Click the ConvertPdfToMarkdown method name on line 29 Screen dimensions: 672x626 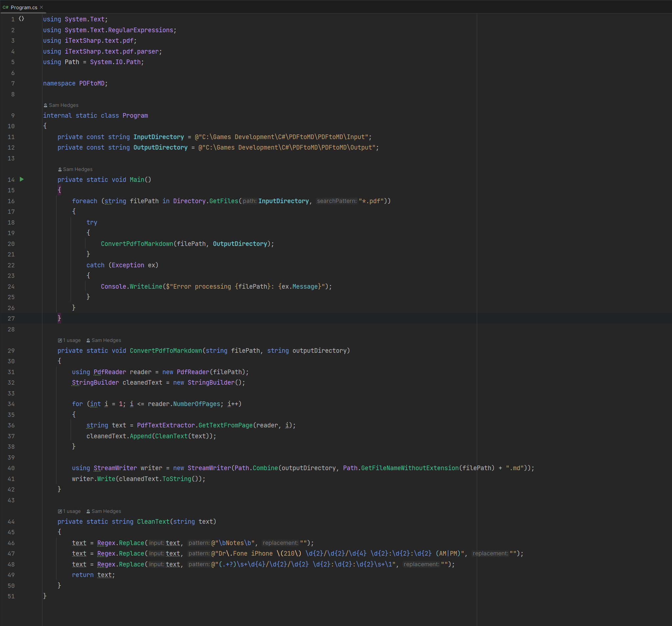pos(166,351)
